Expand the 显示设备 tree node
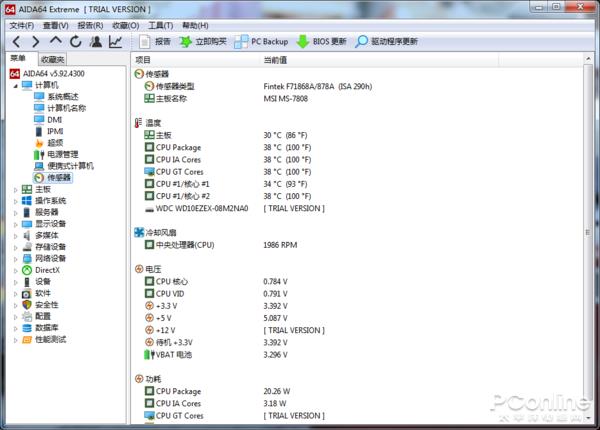This screenshot has width=600, height=430. pos(16,224)
